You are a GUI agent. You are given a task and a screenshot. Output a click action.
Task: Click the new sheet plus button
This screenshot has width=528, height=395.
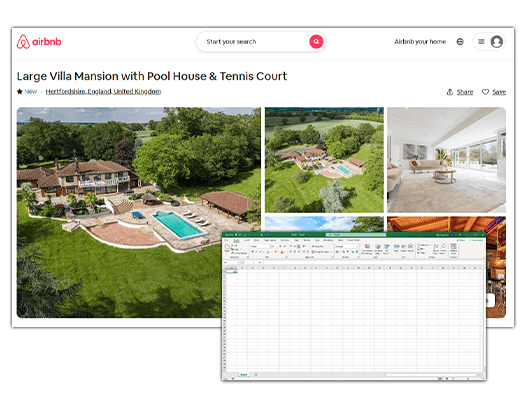256,374
